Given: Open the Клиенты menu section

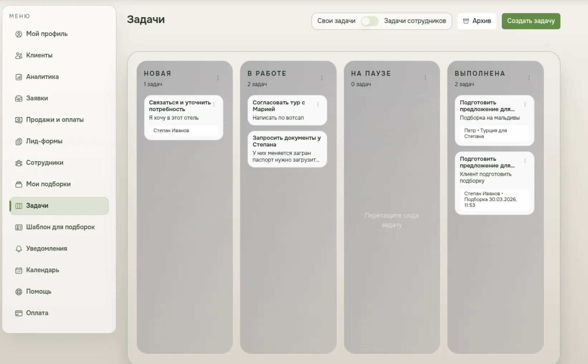Looking at the screenshot, I should click(x=59, y=55).
